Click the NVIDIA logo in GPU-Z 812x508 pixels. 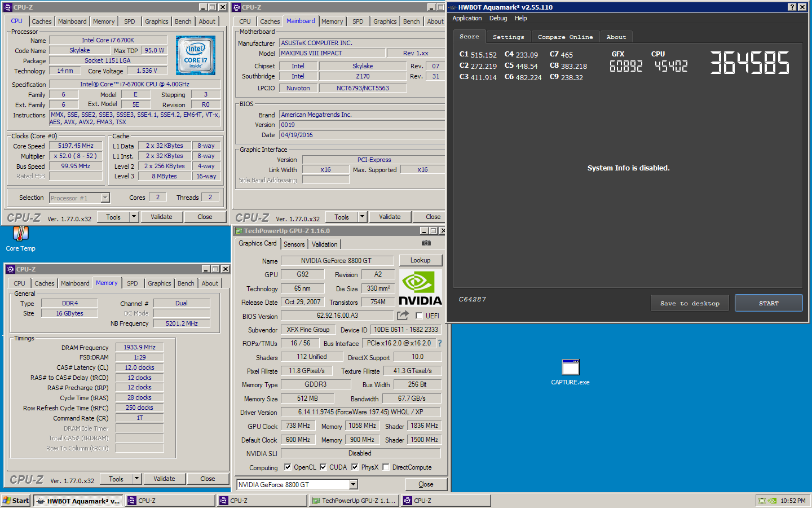(421, 288)
